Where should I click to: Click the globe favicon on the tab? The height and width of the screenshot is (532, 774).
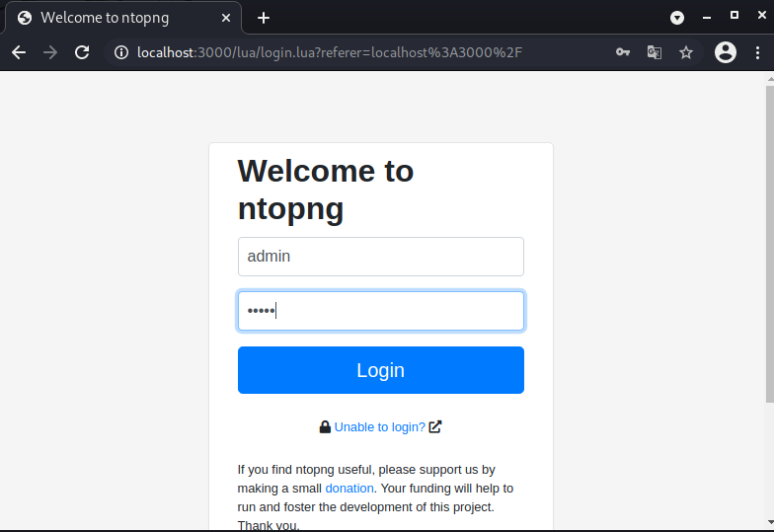[x=24, y=18]
